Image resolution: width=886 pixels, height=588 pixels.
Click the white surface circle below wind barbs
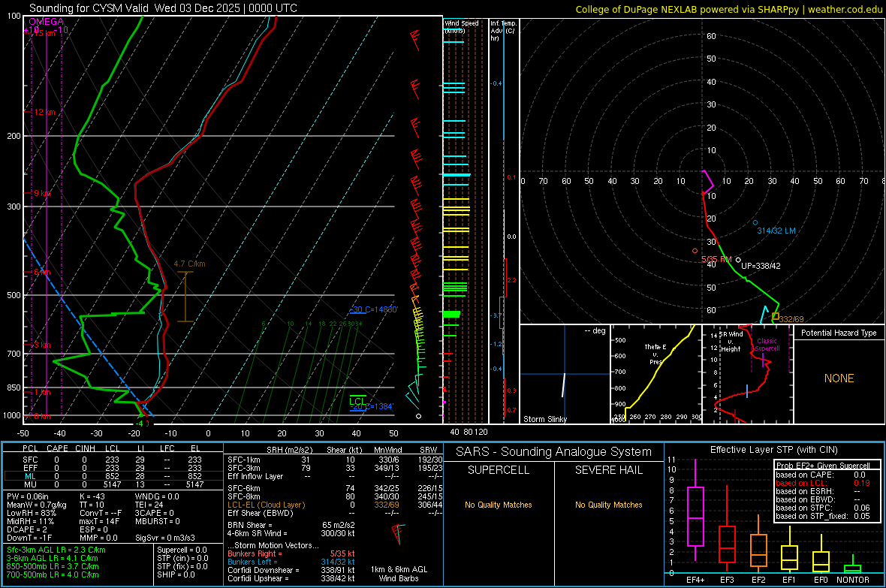[418, 416]
